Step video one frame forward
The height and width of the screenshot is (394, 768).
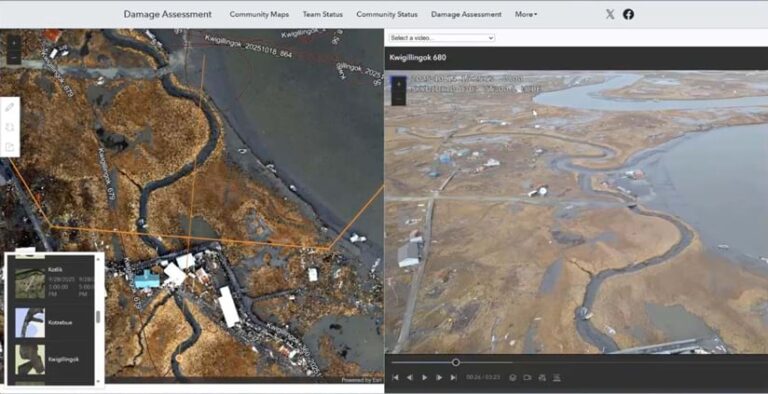tap(439, 377)
